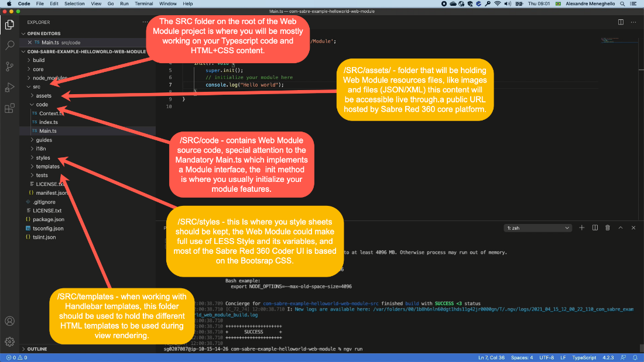644x362 pixels.
Task: Open the editor More Actions menu
Action: [633, 22]
